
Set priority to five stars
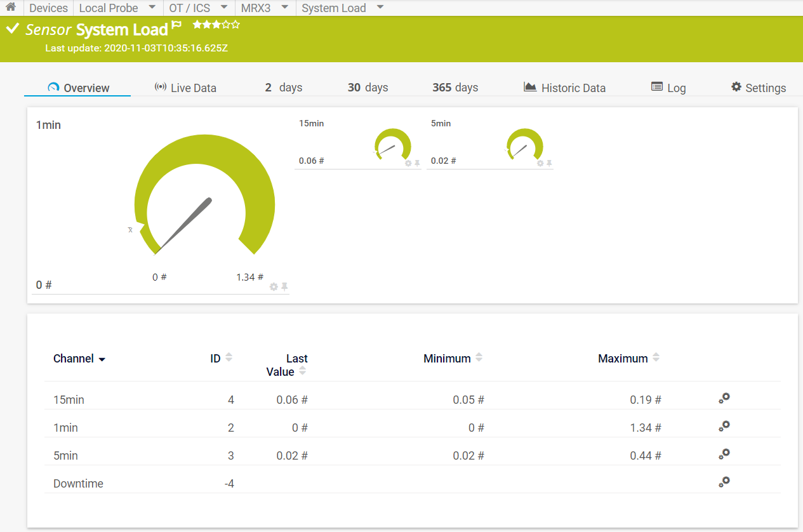click(x=236, y=25)
